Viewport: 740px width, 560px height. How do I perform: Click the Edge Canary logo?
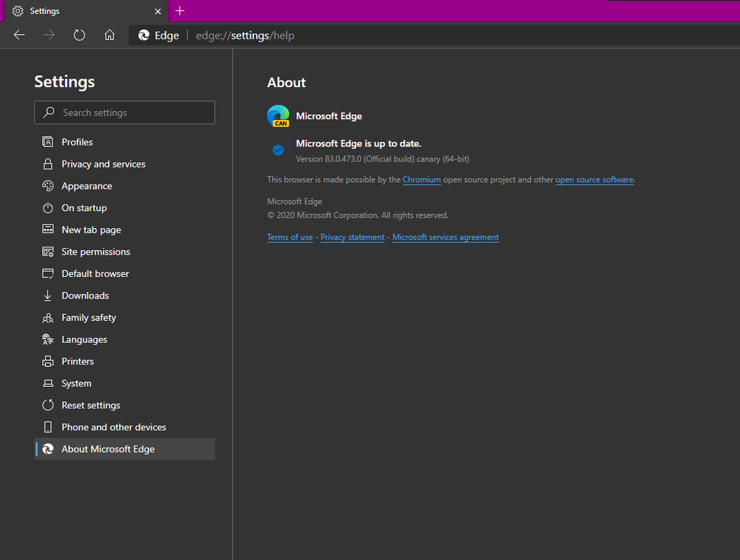click(279, 116)
